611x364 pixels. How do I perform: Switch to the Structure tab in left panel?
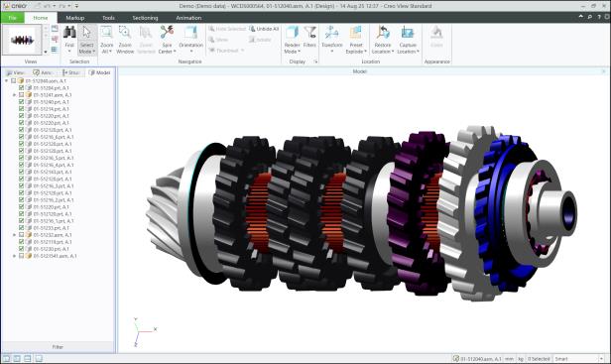(71, 72)
